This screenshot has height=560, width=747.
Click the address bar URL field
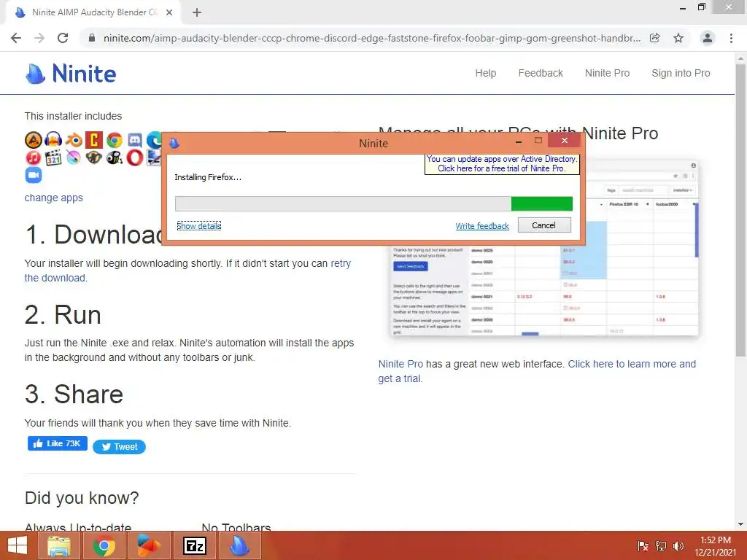(371, 38)
